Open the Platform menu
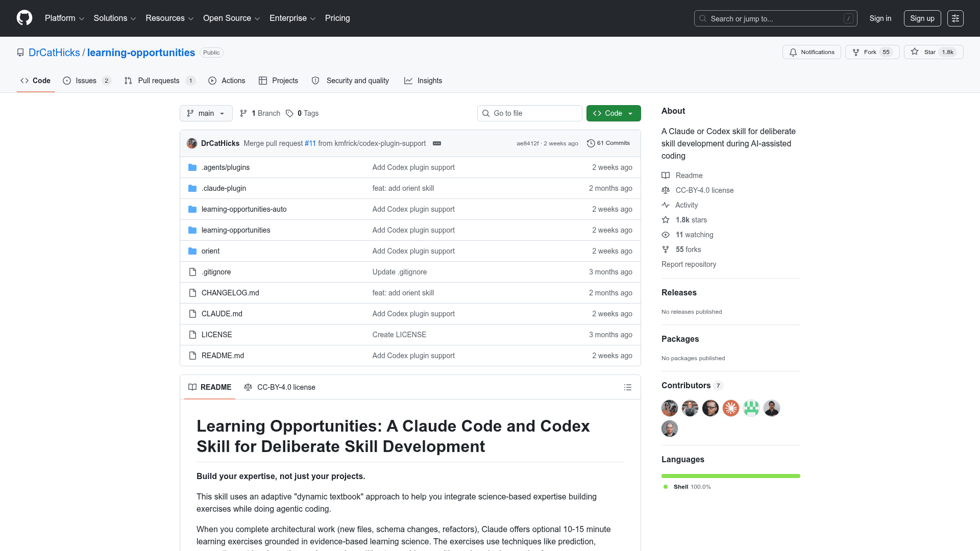 64,18
